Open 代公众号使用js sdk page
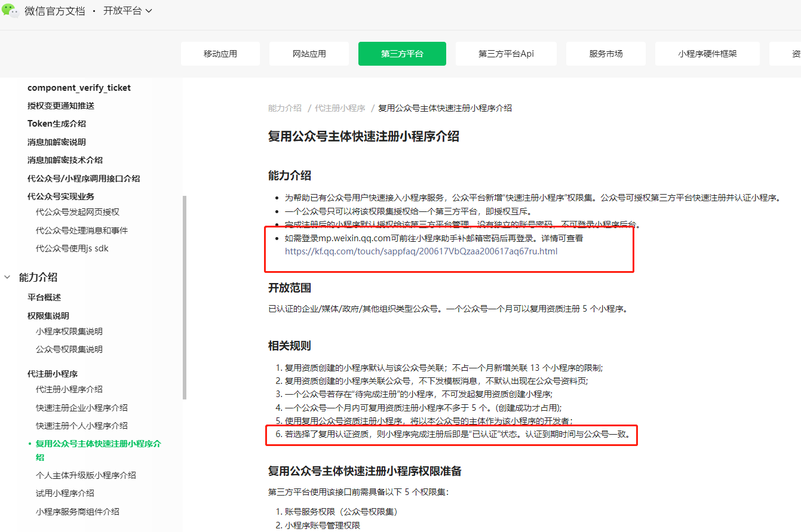The image size is (801, 532). pyautogui.click(x=72, y=248)
